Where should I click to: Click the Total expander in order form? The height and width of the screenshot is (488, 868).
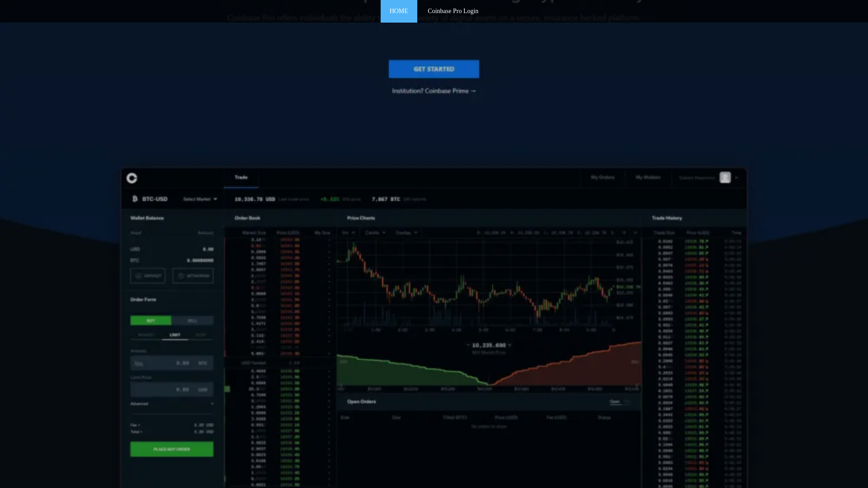pos(136,432)
